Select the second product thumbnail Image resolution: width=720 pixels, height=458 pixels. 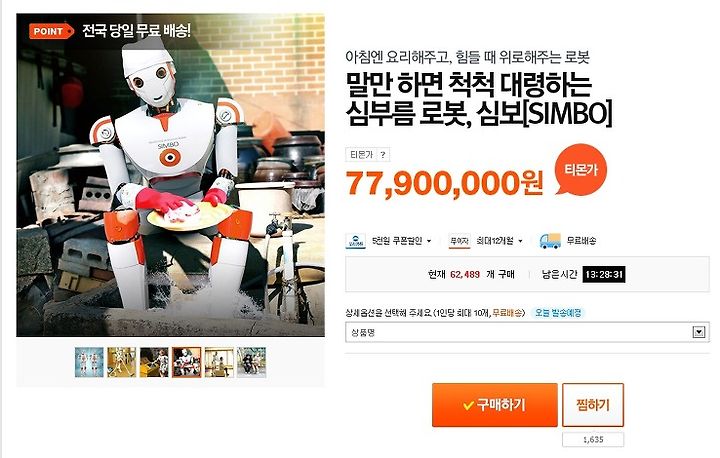[x=122, y=362]
